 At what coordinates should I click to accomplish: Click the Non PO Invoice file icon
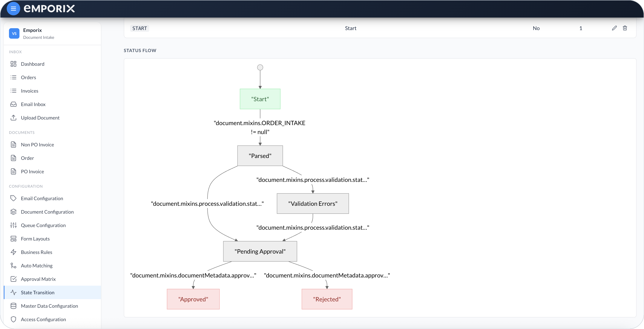(13, 145)
